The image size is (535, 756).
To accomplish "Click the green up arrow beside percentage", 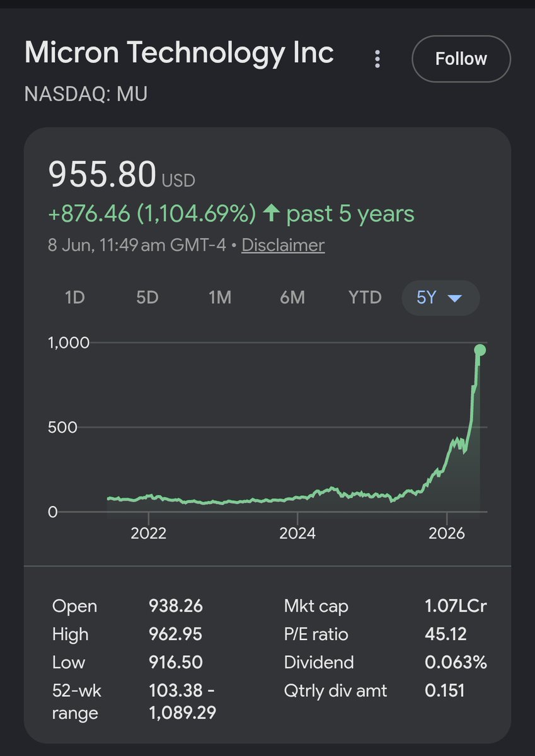I will (271, 214).
